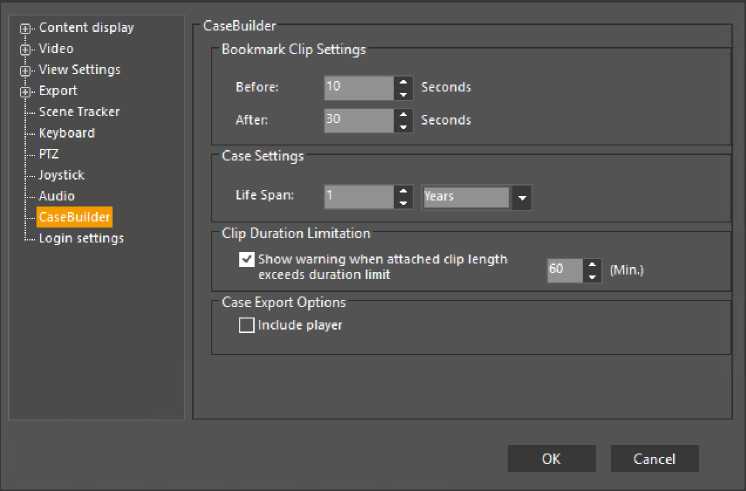The width and height of the screenshot is (746, 491).
Task: Expand the Video tree node
Action: [x=26, y=49]
